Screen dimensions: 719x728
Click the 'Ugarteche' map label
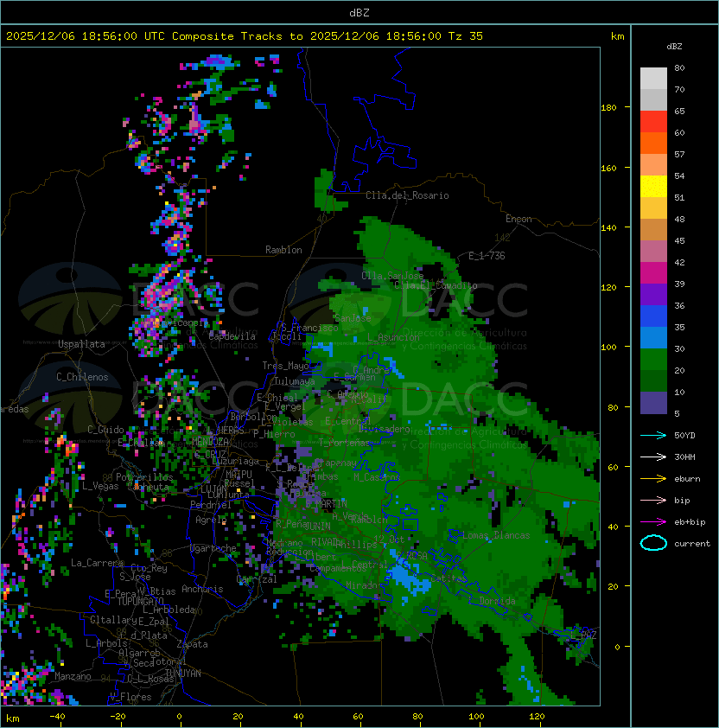[213, 548]
